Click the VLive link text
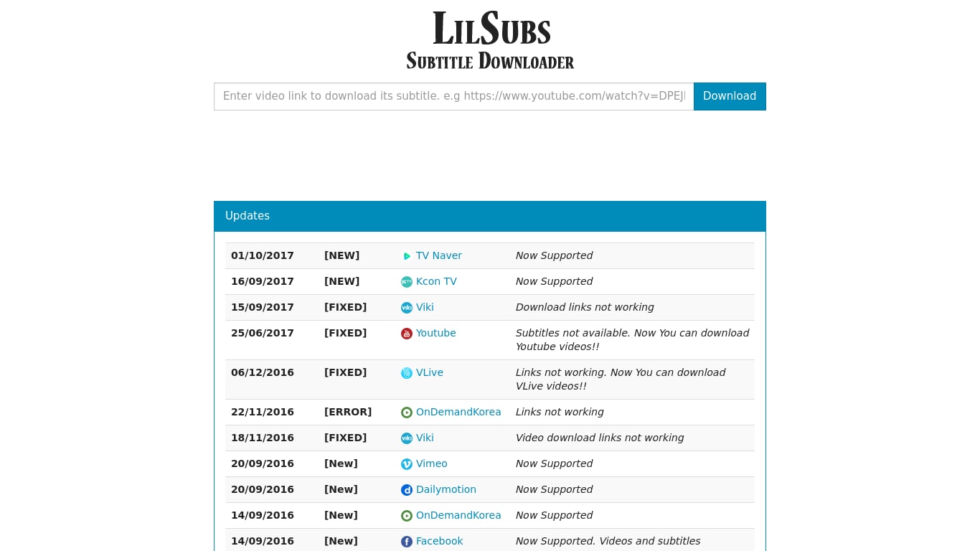The height and width of the screenshot is (551, 980). click(429, 372)
